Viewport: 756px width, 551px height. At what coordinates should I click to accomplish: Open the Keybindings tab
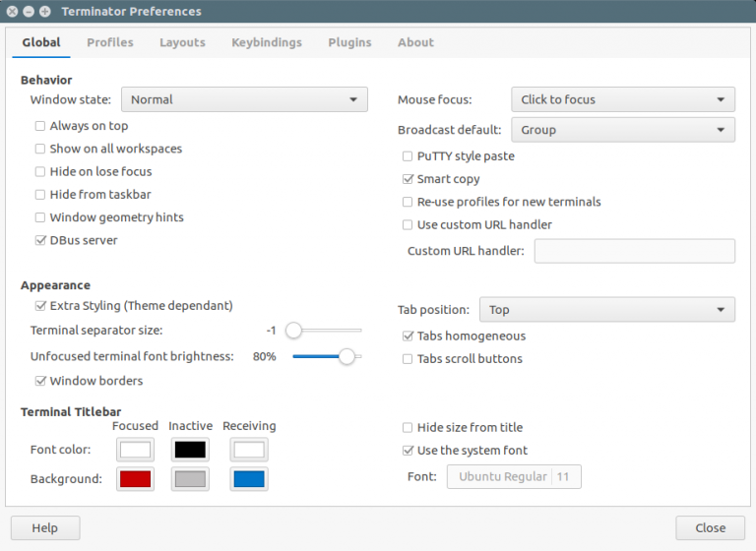(x=267, y=42)
